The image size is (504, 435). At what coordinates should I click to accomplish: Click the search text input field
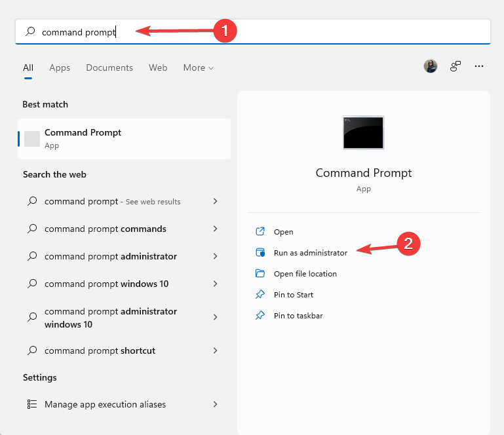pos(262,31)
